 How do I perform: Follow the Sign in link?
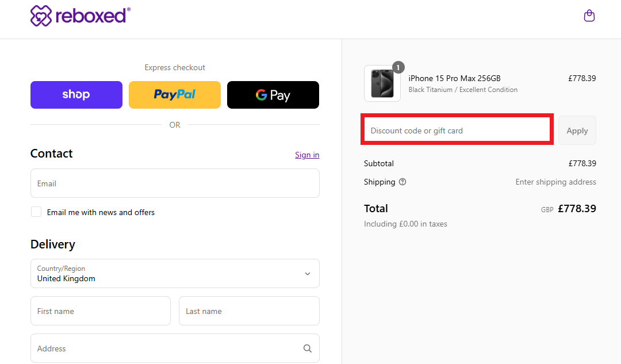[307, 155]
